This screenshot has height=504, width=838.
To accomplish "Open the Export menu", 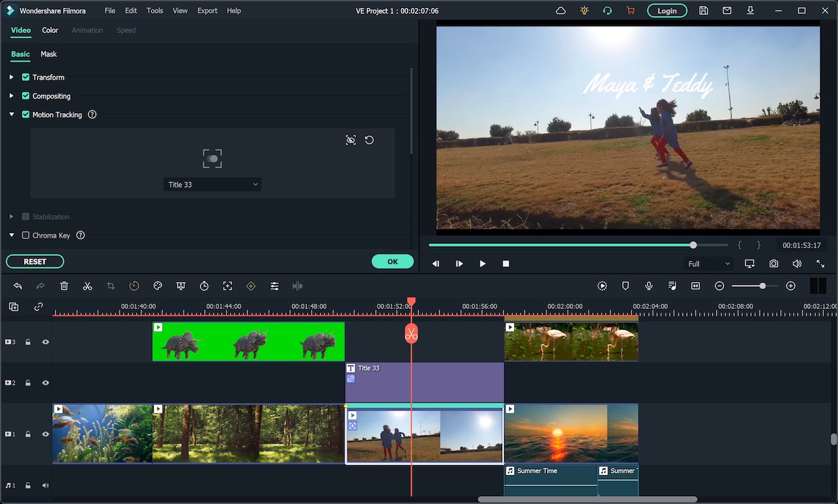I will tap(207, 11).
